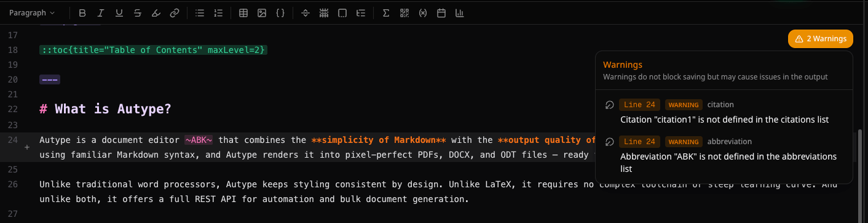Click Line 24 badge of citation warning

pos(639,105)
